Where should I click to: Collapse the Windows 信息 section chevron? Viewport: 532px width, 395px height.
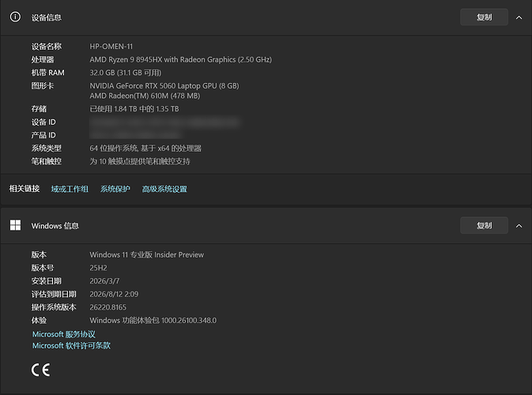(x=519, y=225)
